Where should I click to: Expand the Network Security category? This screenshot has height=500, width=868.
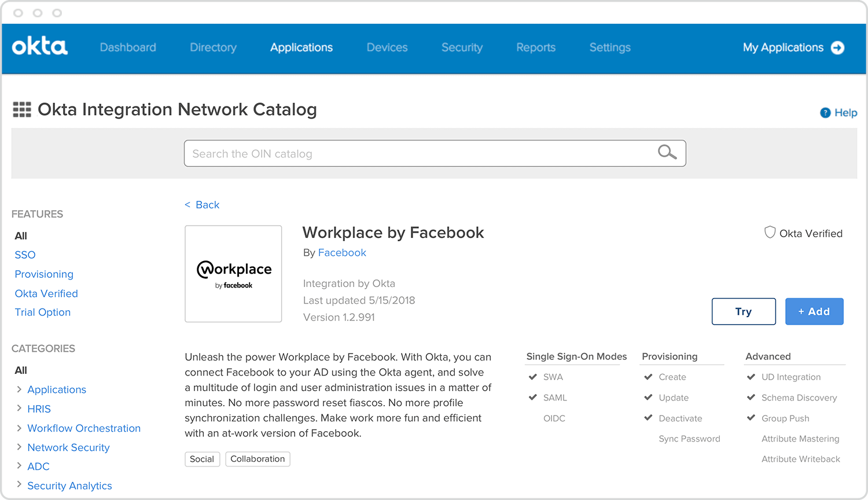click(x=19, y=447)
